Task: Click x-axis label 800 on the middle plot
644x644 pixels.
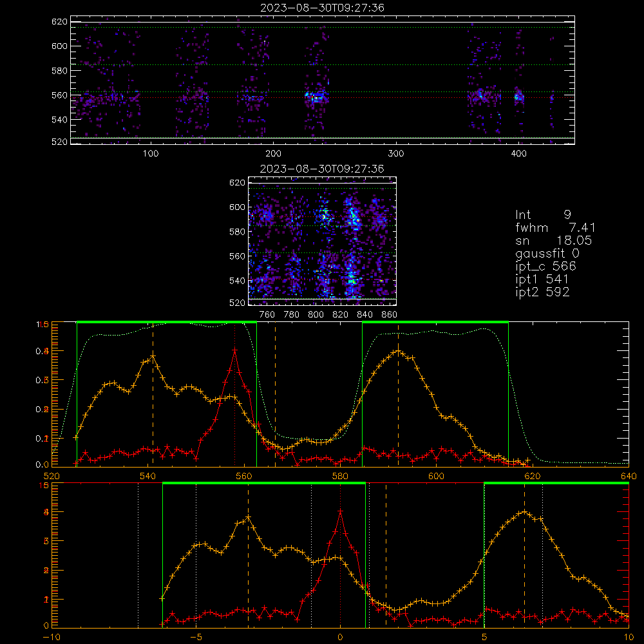Action: point(316,315)
